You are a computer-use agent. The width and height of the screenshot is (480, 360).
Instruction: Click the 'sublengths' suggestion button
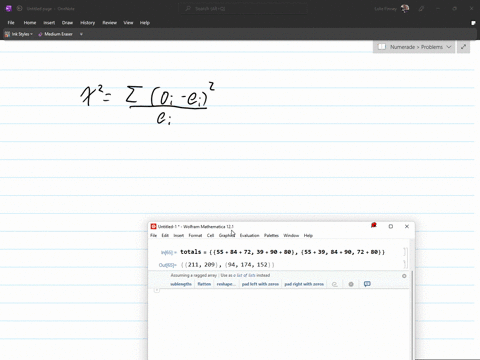[181, 284]
